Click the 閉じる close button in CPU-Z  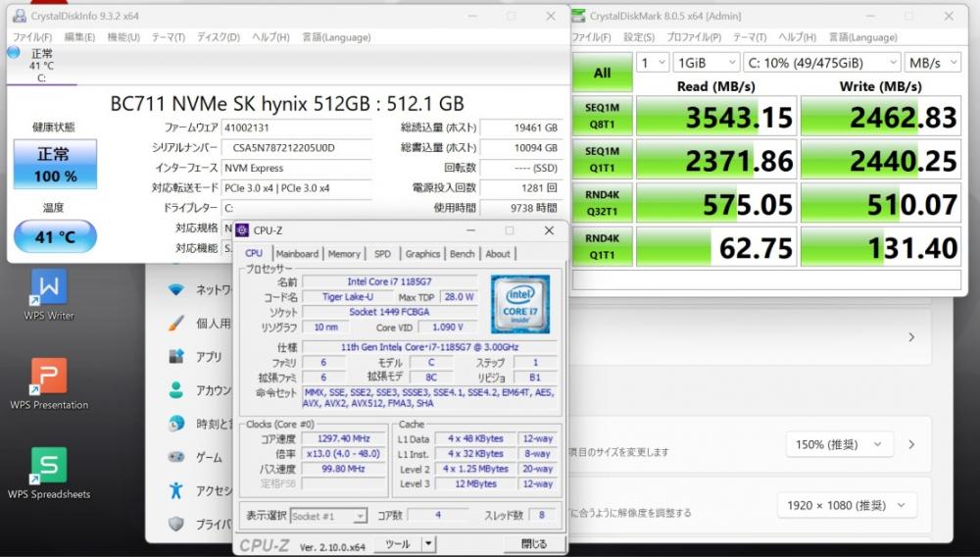[x=534, y=544]
